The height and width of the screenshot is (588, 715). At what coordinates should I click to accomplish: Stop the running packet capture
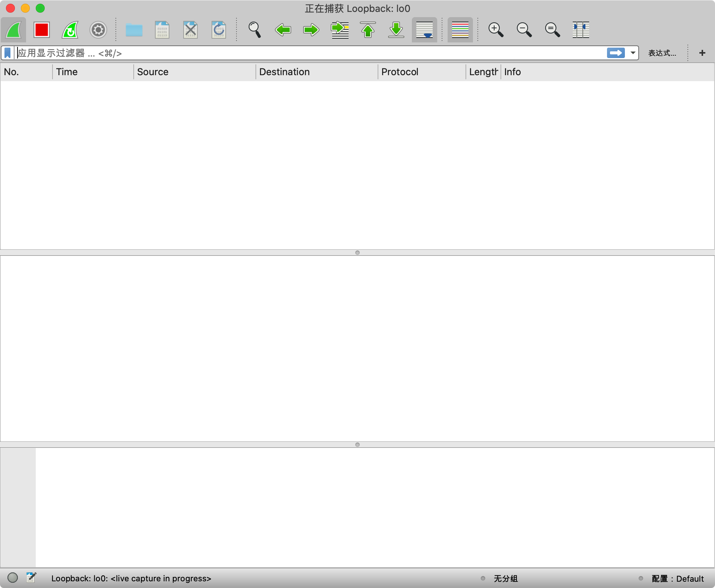[x=41, y=30]
